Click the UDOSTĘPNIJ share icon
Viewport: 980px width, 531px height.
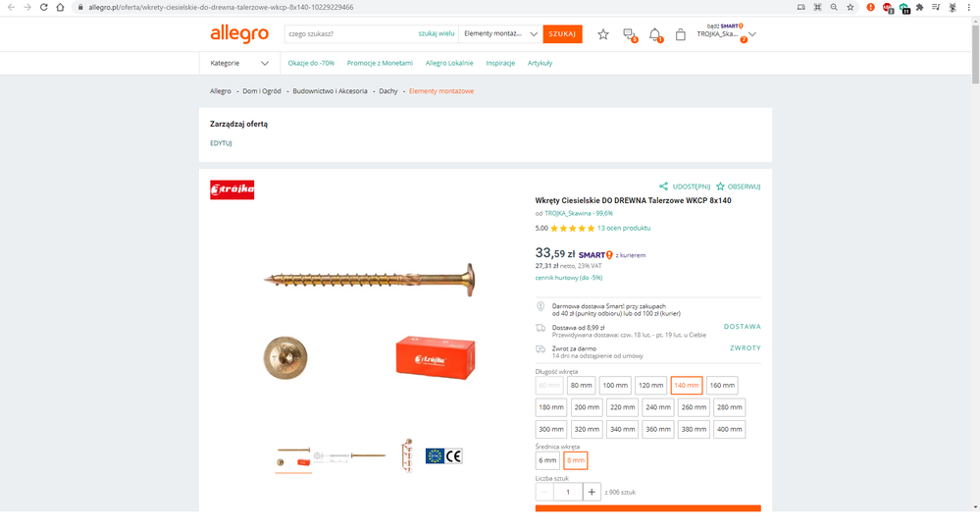[x=663, y=186]
